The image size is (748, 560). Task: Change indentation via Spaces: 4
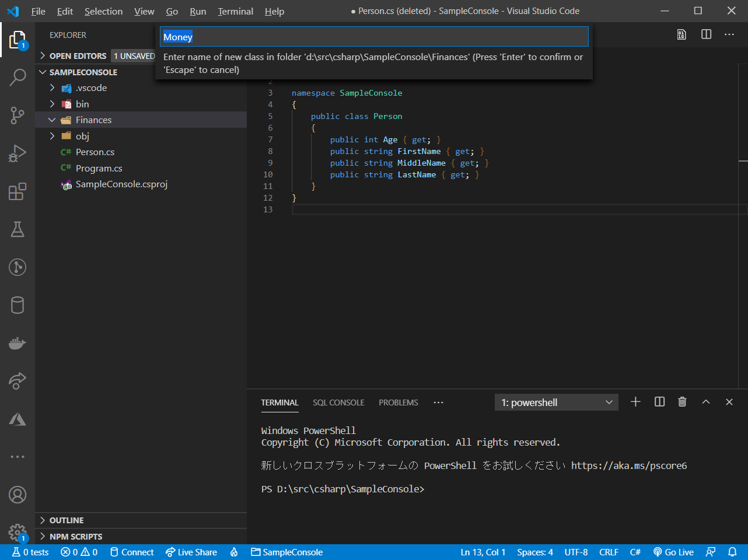(x=535, y=552)
